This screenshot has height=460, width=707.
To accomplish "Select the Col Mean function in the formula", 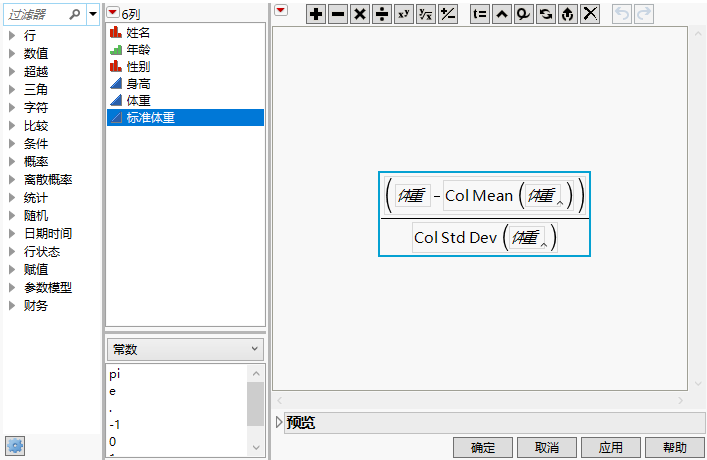I will (x=479, y=196).
